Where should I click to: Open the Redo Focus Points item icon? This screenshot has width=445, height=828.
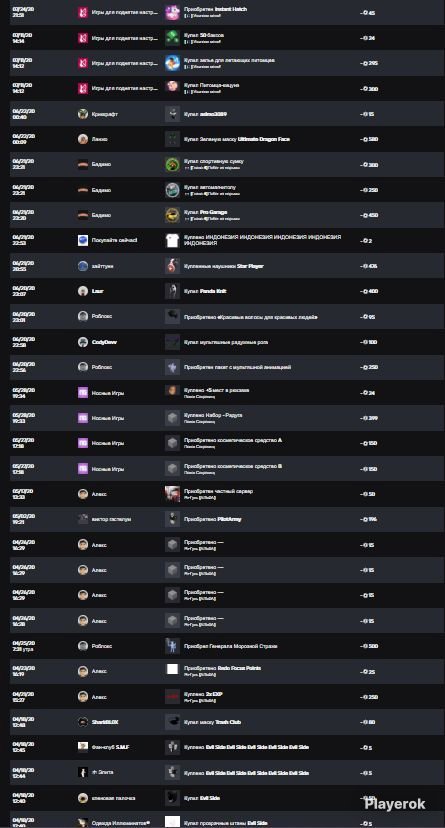pos(172,669)
